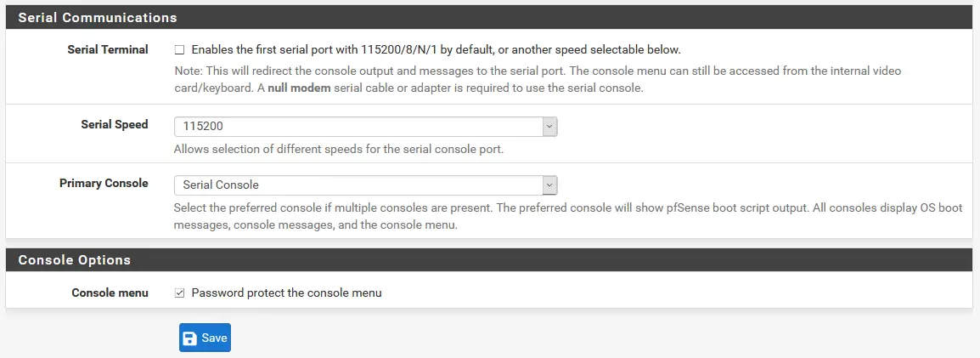Click the "Enables the first serial port" label text
The height and width of the screenshot is (358, 980).
pyautogui.click(x=436, y=50)
